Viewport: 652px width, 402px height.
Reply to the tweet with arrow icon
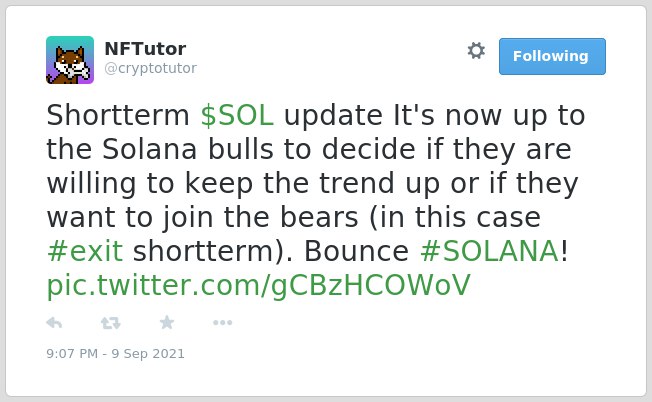[x=54, y=323]
